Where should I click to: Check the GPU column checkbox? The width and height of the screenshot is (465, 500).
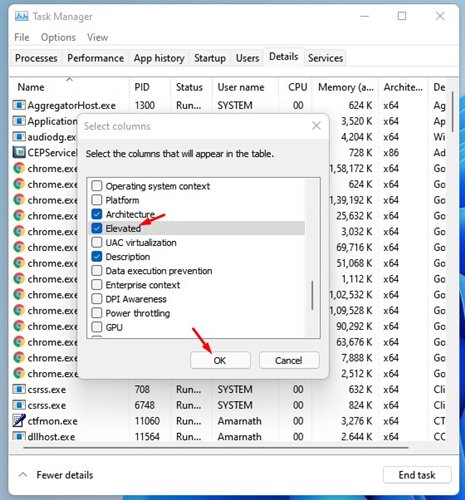[x=97, y=327]
